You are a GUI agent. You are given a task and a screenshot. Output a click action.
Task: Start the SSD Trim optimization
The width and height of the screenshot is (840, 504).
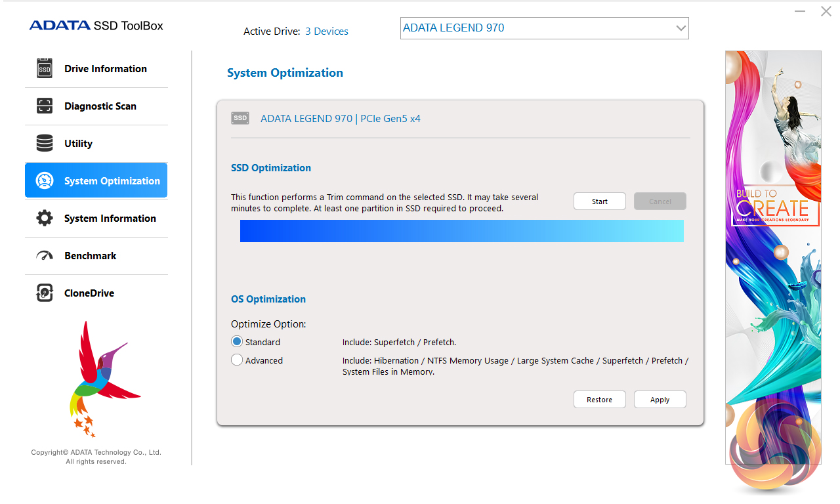600,201
